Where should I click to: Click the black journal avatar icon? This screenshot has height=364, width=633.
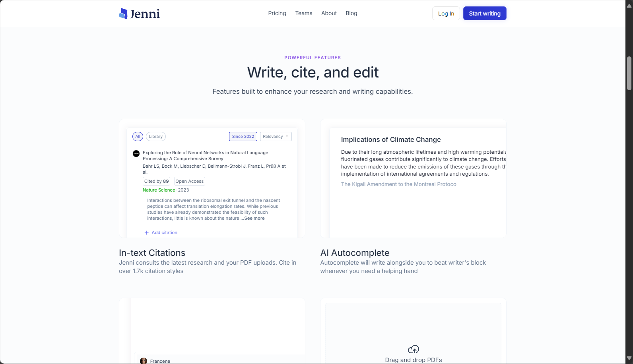tap(136, 153)
